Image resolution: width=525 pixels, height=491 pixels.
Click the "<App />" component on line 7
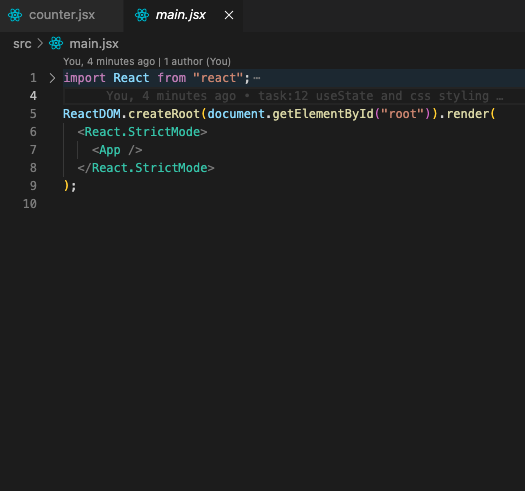pos(117,150)
